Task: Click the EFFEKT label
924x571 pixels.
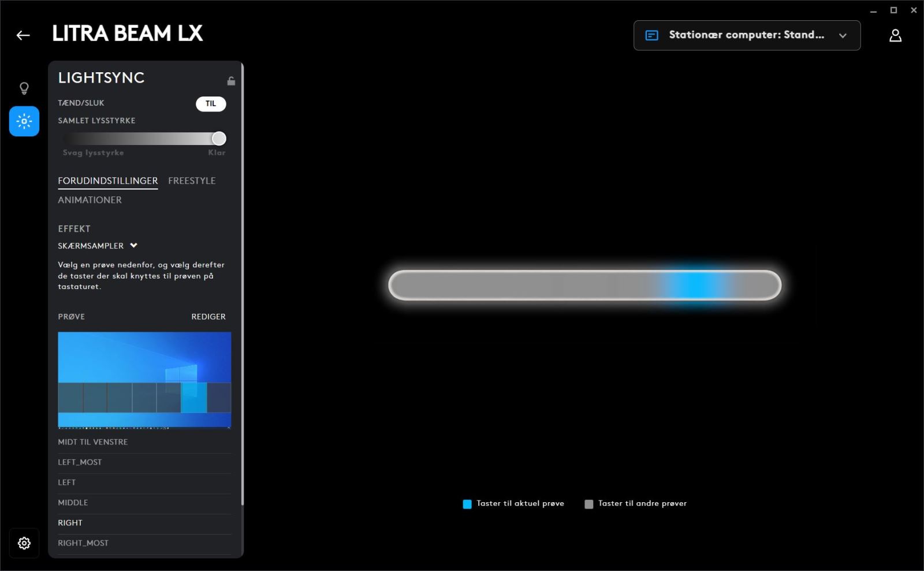Action: click(74, 229)
